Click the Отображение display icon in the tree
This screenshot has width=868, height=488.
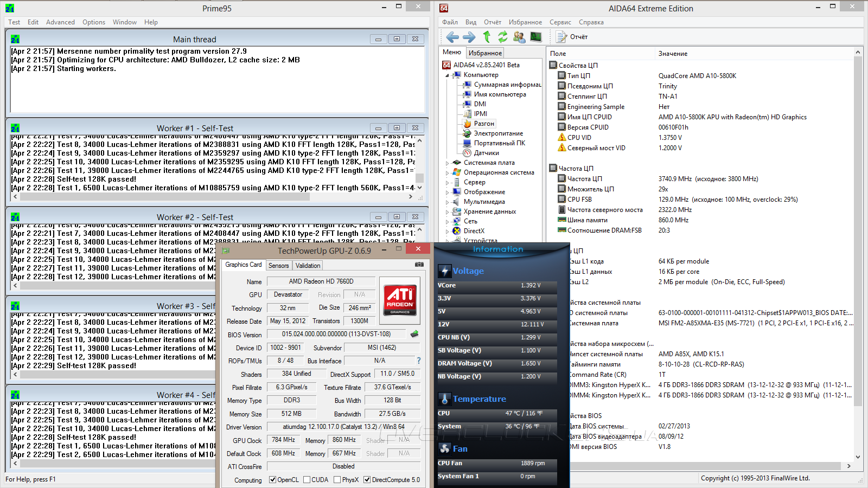pyautogui.click(x=457, y=192)
